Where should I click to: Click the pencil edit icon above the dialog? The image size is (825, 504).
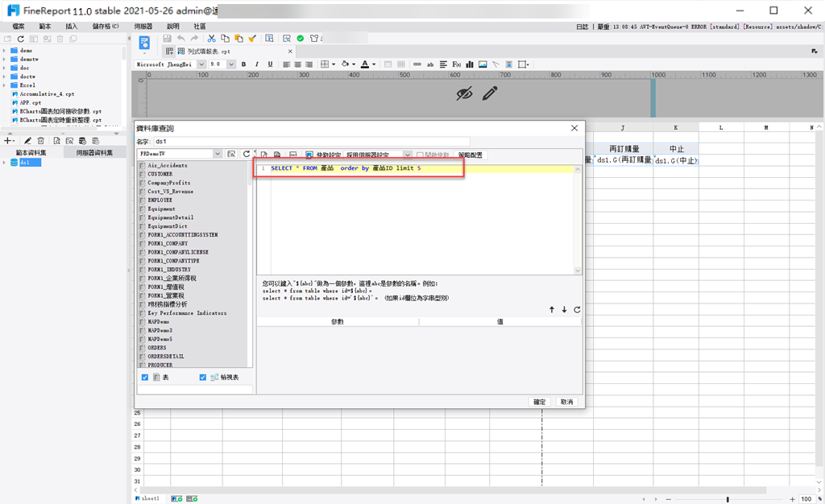(x=490, y=93)
